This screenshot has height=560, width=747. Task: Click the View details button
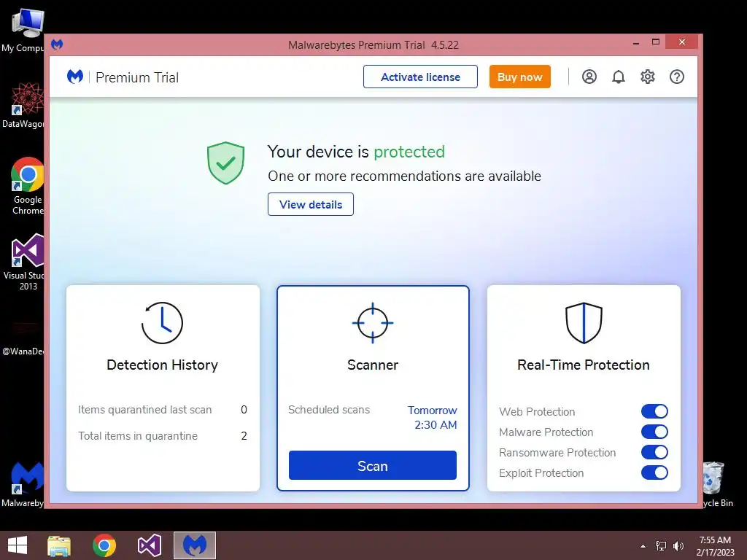[311, 204]
